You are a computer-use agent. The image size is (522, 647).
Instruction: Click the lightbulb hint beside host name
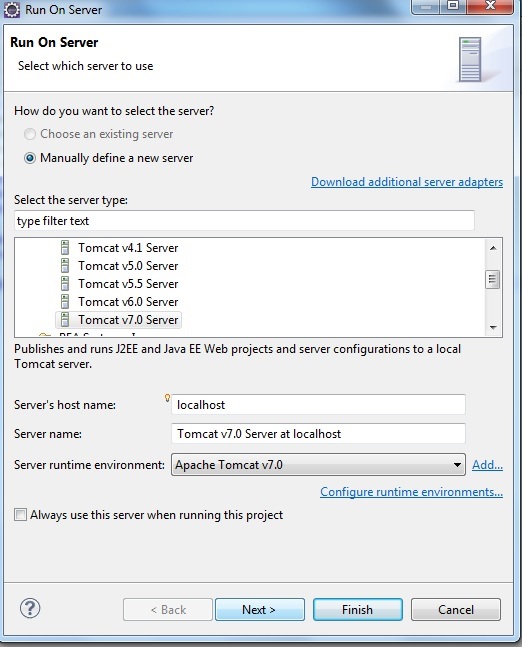point(167,398)
